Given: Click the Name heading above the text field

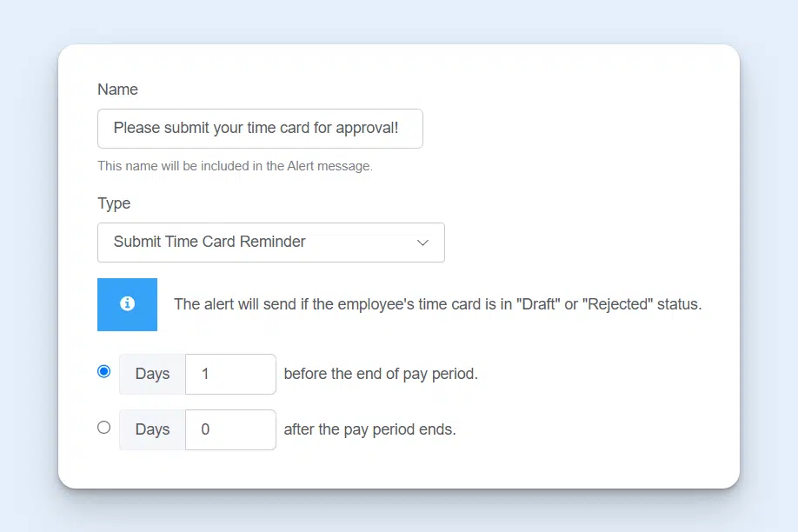Looking at the screenshot, I should coord(117,90).
